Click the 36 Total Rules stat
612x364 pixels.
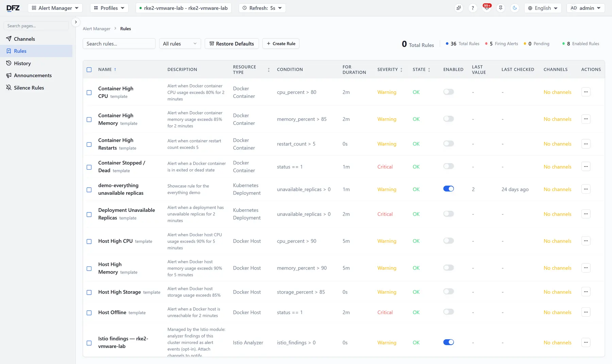pos(462,44)
